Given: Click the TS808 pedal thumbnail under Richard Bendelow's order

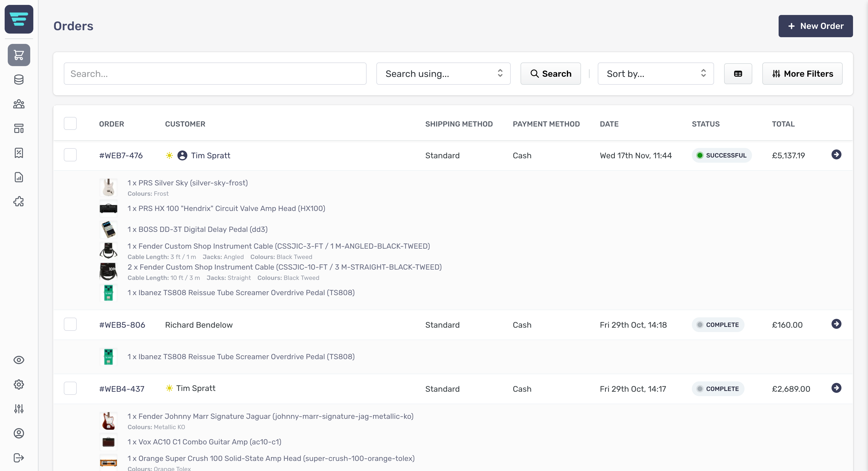Looking at the screenshot, I should pos(109,357).
